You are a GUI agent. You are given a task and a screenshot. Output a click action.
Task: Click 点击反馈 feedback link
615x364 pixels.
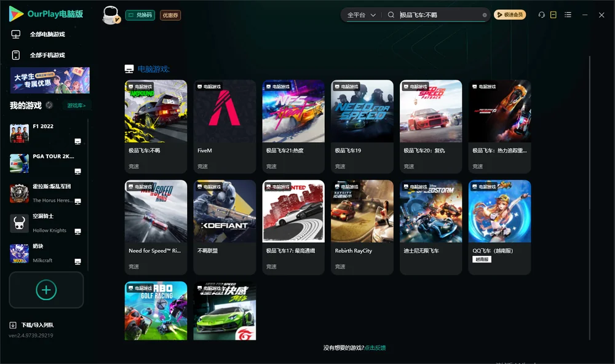tap(375, 347)
